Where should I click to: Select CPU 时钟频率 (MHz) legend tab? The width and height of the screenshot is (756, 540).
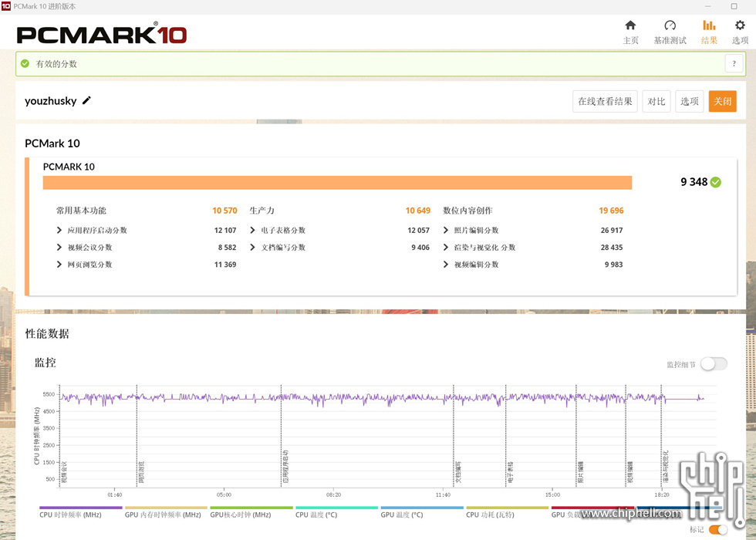click(x=80, y=512)
